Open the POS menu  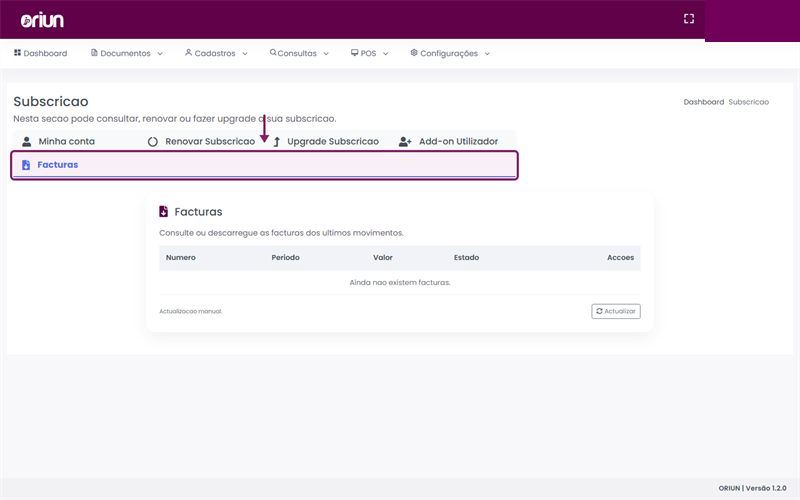coord(369,53)
